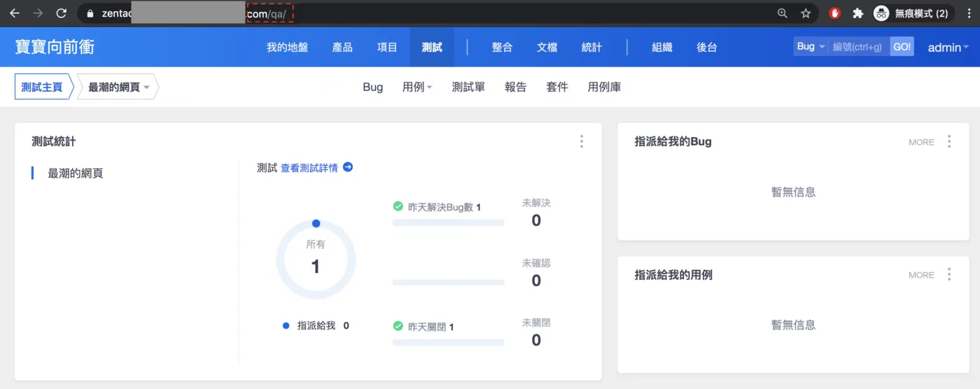This screenshot has height=389, width=980.
Task: Click the browser forward arrow
Action: 38,13
